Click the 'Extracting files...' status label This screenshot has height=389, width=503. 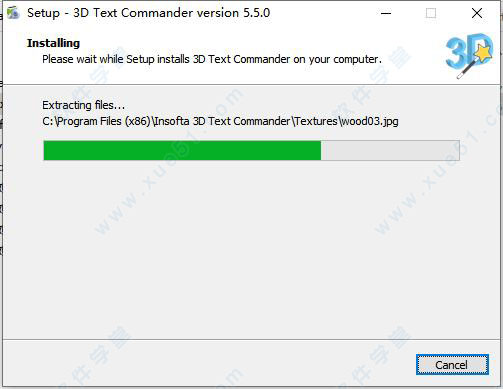(83, 105)
